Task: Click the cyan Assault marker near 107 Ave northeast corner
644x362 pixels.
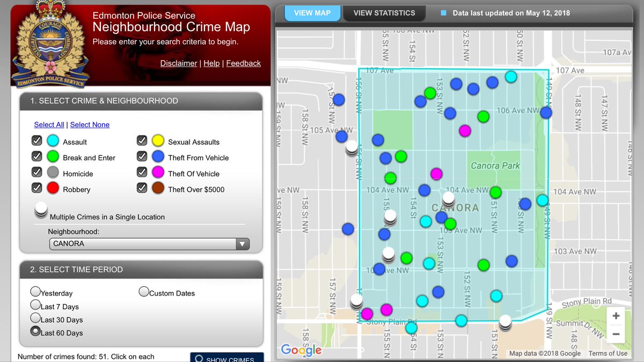Action: click(x=511, y=77)
